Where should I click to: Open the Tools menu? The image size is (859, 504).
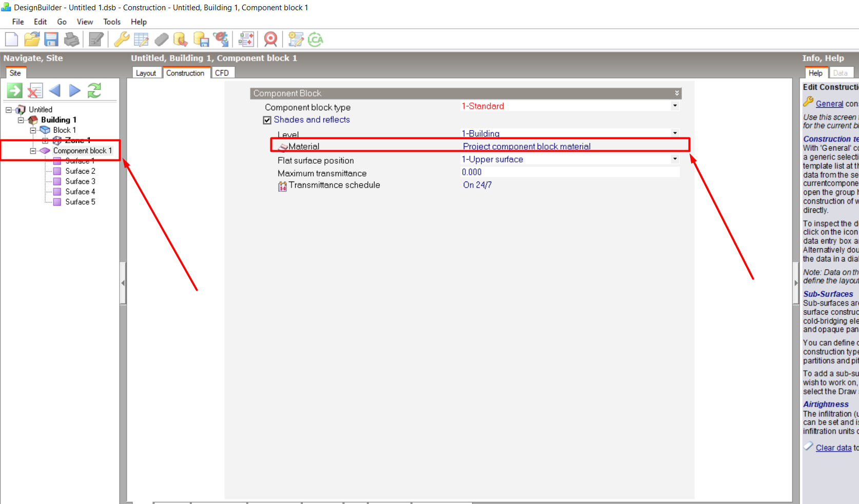point(112,22)
